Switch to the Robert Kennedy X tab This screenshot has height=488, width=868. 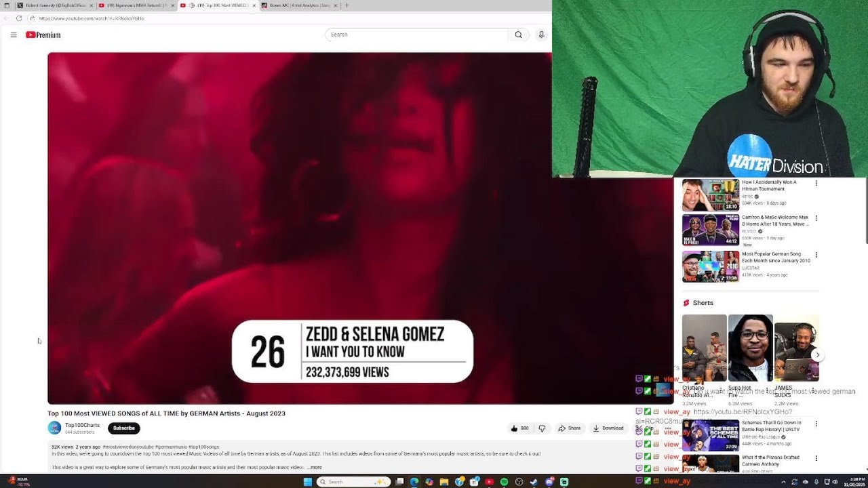[x=56, y=5]
